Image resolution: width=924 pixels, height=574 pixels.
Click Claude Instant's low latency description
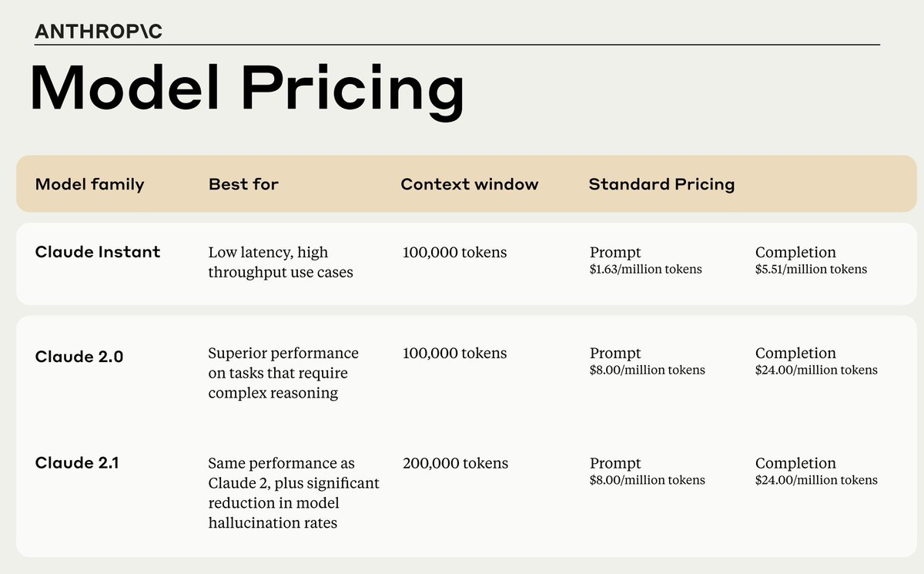click(280, 262)
